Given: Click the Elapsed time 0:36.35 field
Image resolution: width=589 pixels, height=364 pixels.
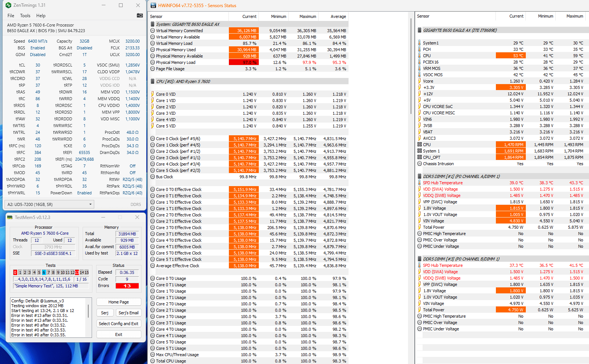Looking at the screenshot, I should (x=127, y=272).
